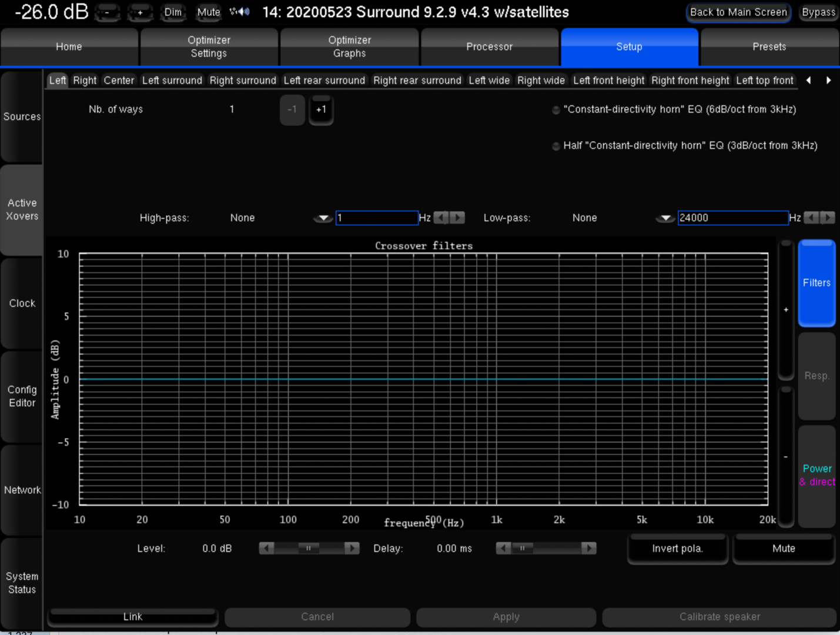The width and height of the screenshot is (840, 635).
Task: Switch to the Processor tab
Action: tap(489, 47)
